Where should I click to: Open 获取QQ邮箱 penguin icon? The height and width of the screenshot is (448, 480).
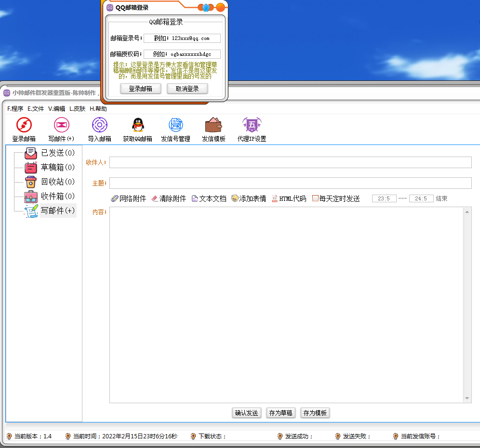coord(137,125)
